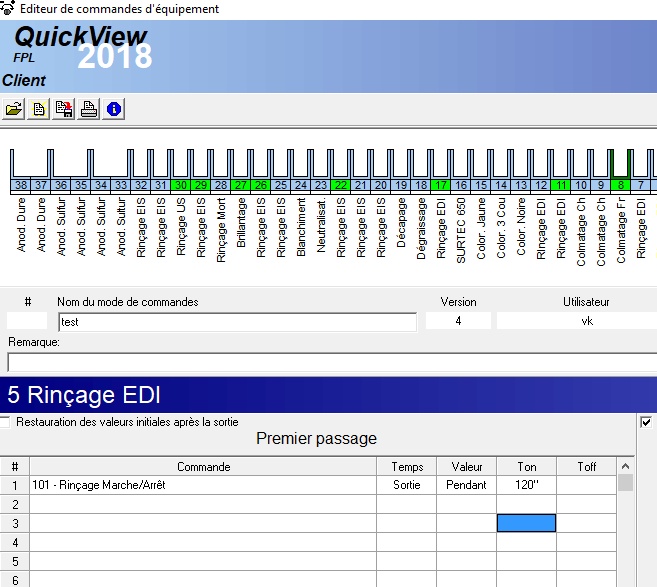
Task: Open a command mode file with folder icon
Action: coord(14,109)
